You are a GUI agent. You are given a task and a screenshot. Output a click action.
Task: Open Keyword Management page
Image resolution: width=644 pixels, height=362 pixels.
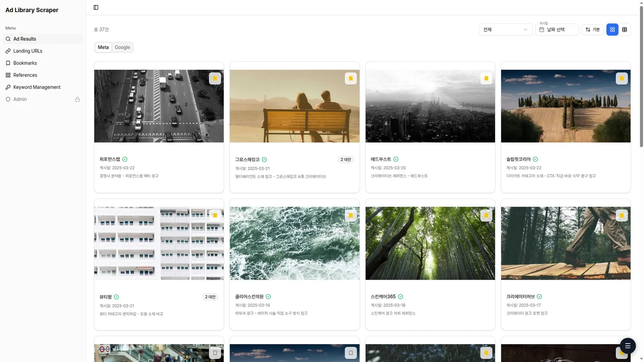43,87
